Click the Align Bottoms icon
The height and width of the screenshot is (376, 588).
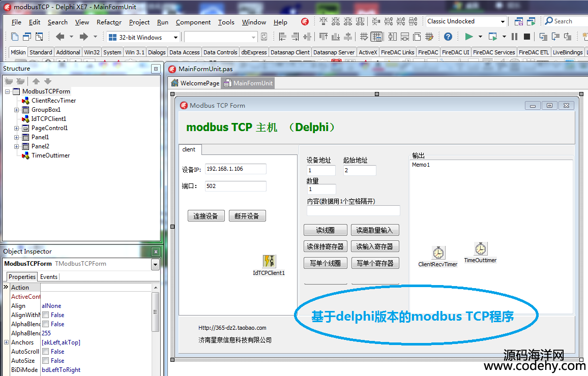tap(336, 37)
